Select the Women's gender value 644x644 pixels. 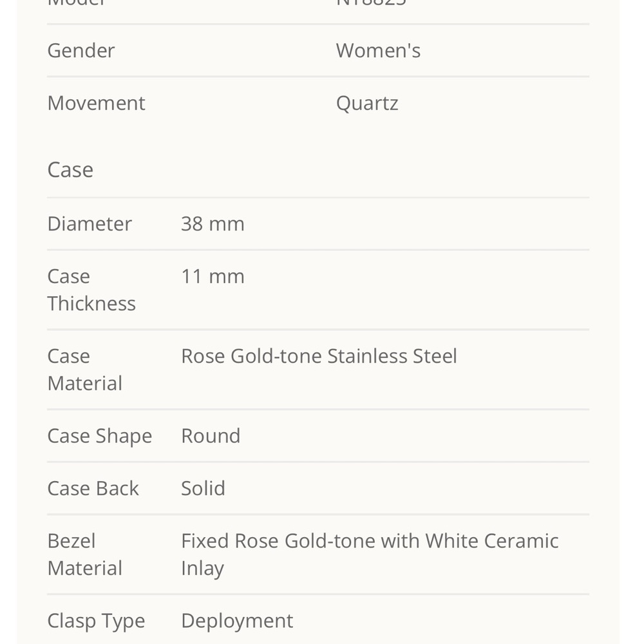coord(378,51)
